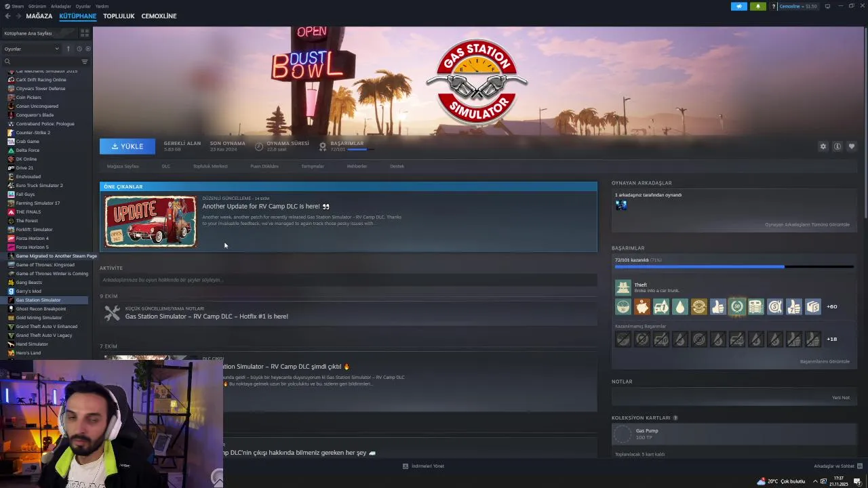Open the advanced filter options icon

pyautogui.click(x=85, y=62)
